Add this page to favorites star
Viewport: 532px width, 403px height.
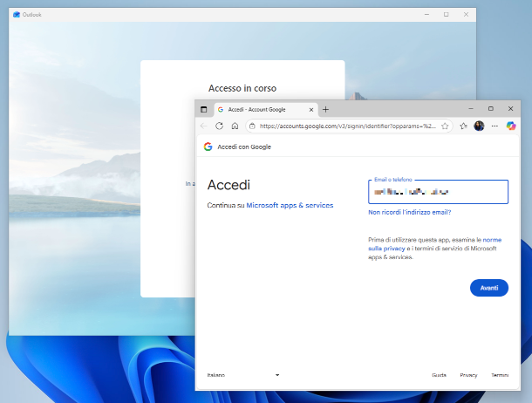coord(445,126)
